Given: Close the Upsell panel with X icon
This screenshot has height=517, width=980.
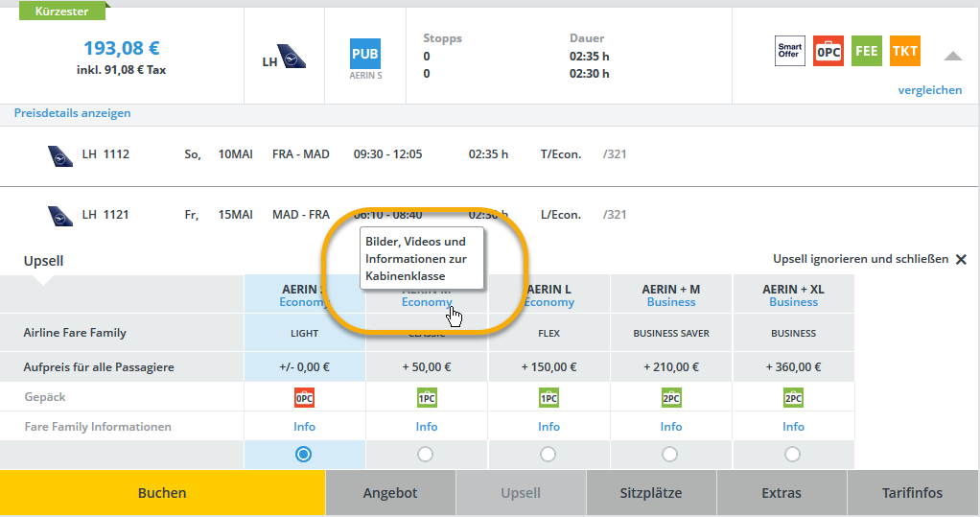Looking at the screenshot, I should pyautogui.click(x=961, y=260).
